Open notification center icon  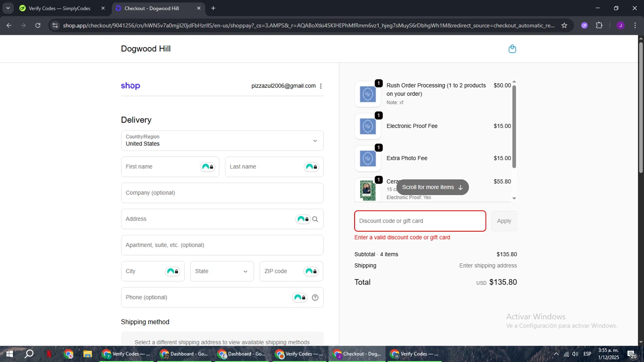632,355
